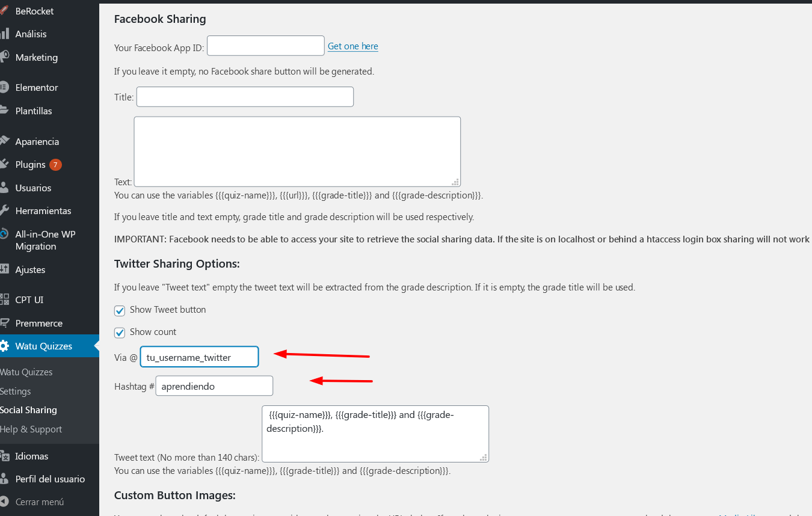Follow the 'Get one here' link
The height and width of the screenshot is (516, 812).
coord(353,46)
